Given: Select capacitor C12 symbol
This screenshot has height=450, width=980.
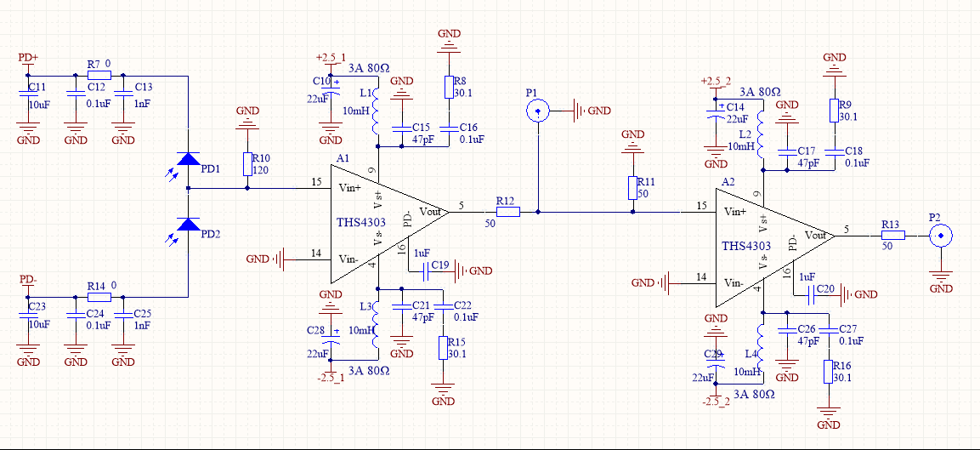Looking at the screenshot, I should 75,92.
